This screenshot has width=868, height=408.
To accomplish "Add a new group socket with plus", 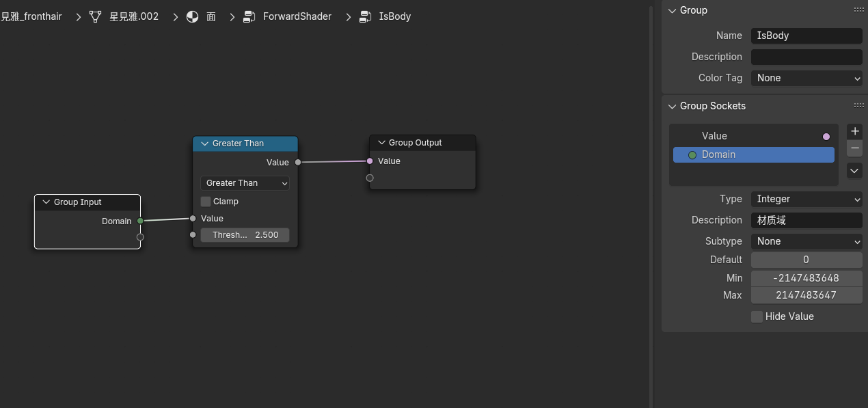I will click(x=854, y=131).
